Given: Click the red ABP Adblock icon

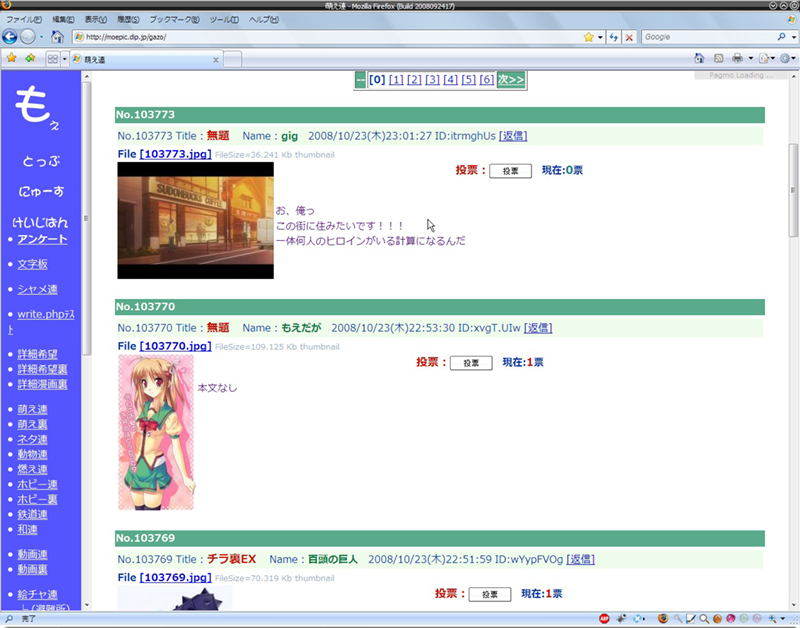Looking at the screenshot, I should tap(604, 619).
